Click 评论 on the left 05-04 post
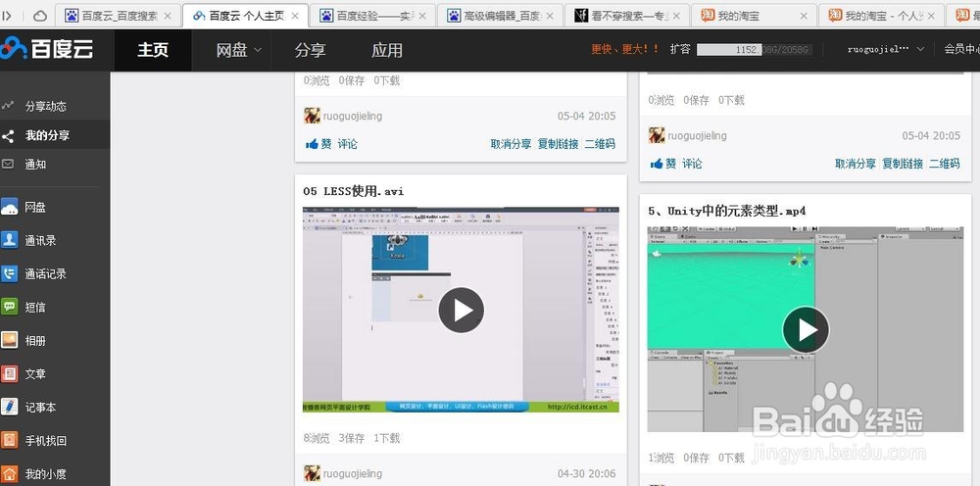Screen dimensions: 980x486 click(348, 144)
